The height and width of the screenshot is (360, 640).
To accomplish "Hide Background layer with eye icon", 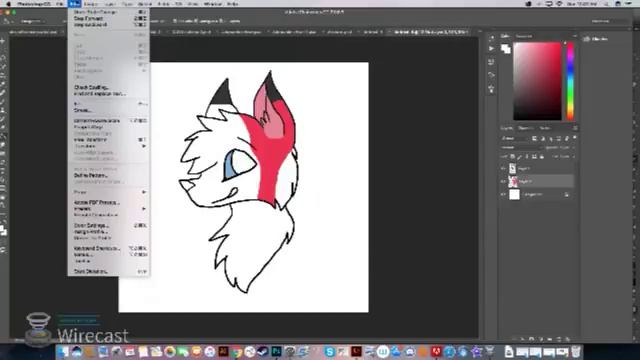I will (x=503, y=195).
